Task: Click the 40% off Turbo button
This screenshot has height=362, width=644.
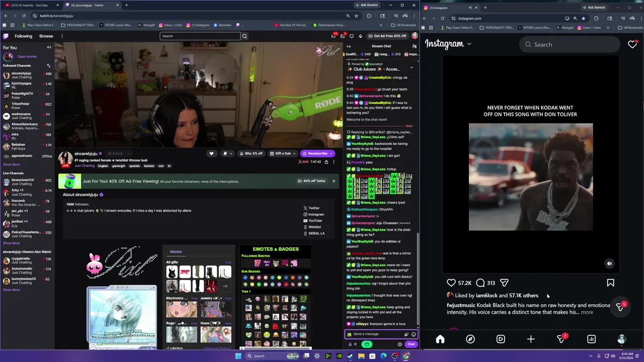Action: (311, 181)
